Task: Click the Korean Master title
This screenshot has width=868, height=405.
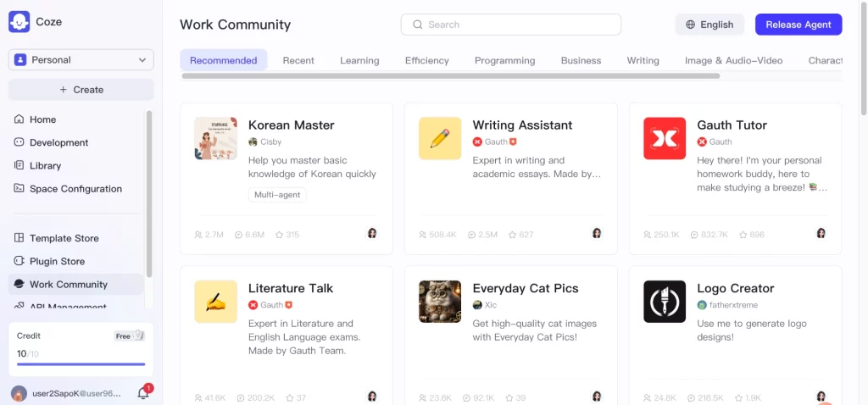Action: click(292, 125)
